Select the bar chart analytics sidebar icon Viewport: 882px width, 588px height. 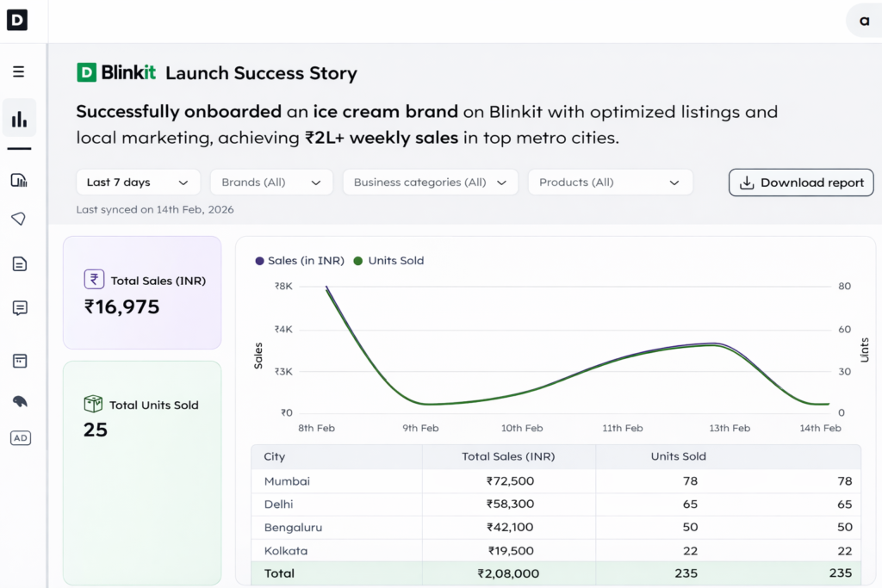click(19, 119)
